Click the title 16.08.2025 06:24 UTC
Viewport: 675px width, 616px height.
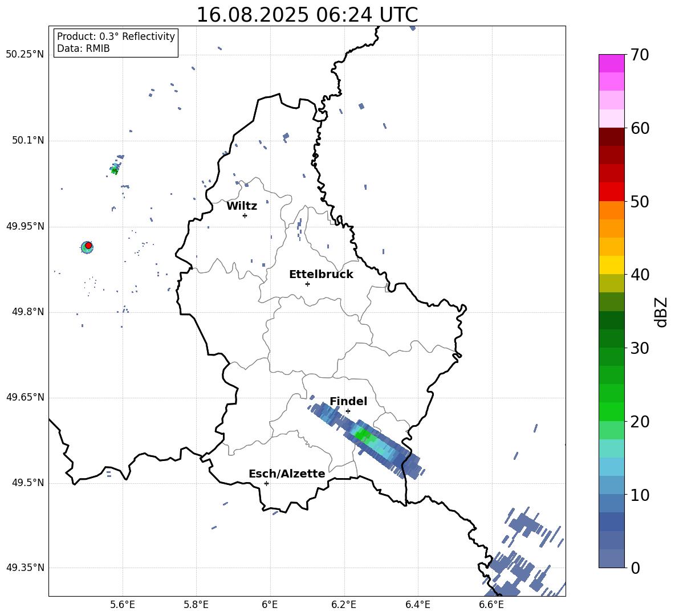click(x=307, y=15)
